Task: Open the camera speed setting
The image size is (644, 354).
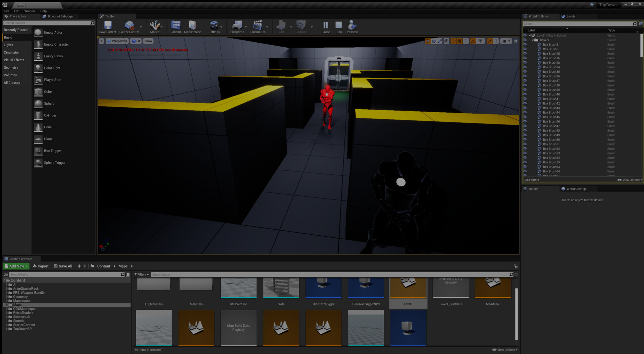Action: coord(506,41)
